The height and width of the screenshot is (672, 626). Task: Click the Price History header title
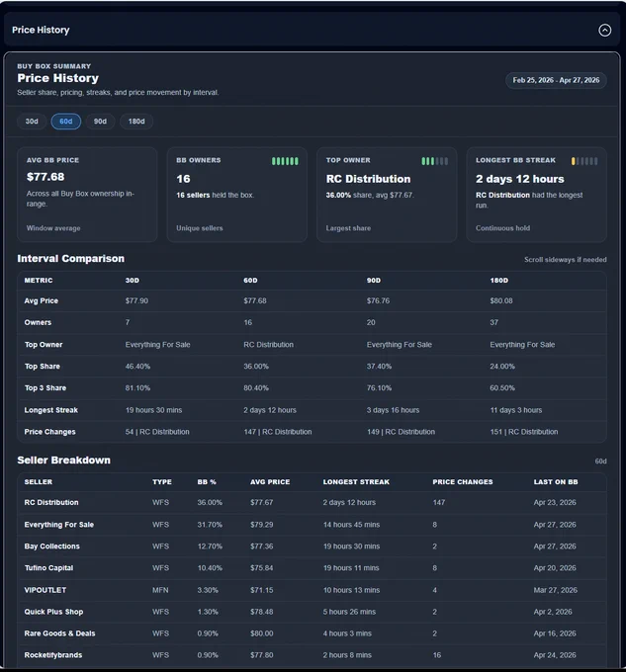[41, 30]
